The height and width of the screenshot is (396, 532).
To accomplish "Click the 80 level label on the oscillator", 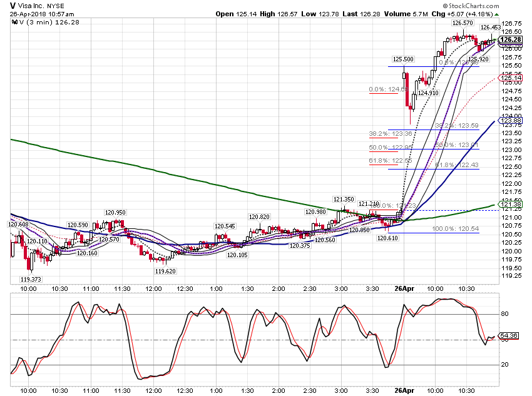I will click(504, 314).
